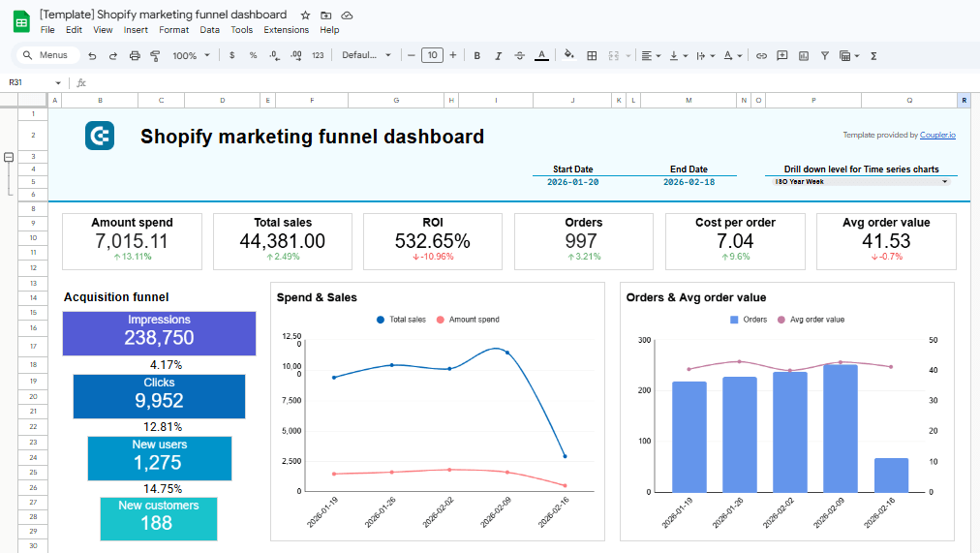The image size is (980, 553).
Task: Collapse the row group toggle
Action: click(x=9, y=157)
